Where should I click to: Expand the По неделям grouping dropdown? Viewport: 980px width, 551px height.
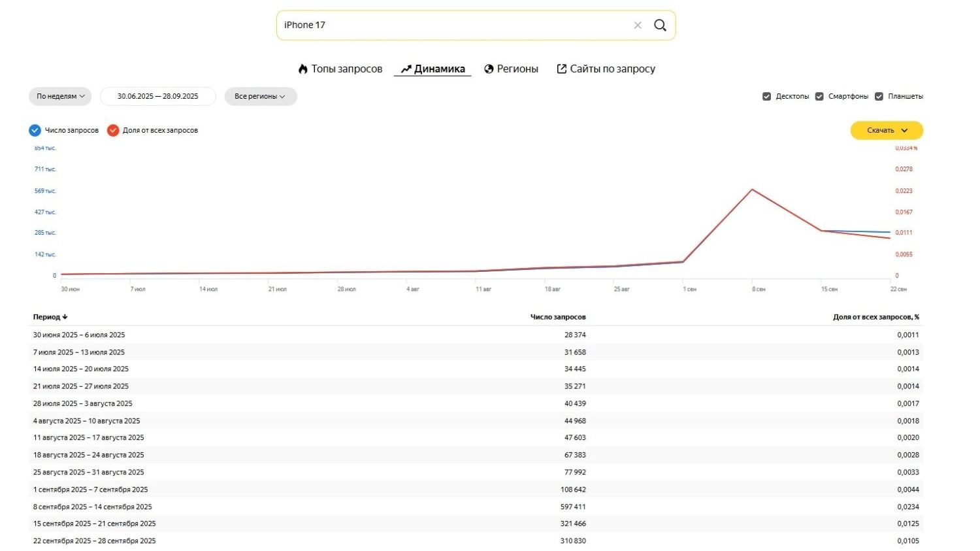60,96
